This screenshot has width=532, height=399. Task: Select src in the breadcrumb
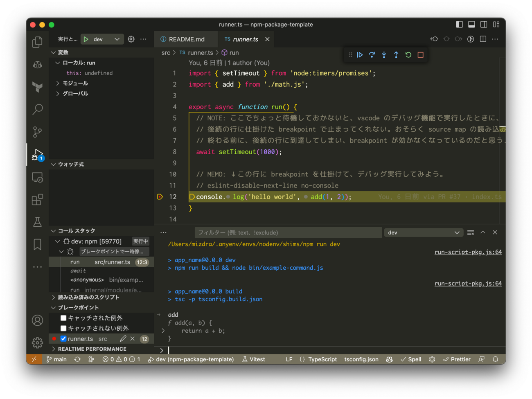click(166, 53)
